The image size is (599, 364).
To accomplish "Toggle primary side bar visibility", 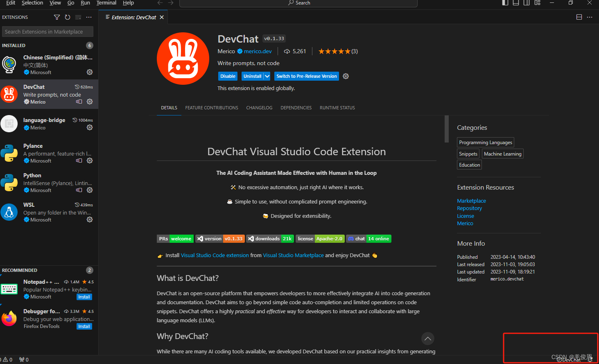I will [x=505, y=2].
